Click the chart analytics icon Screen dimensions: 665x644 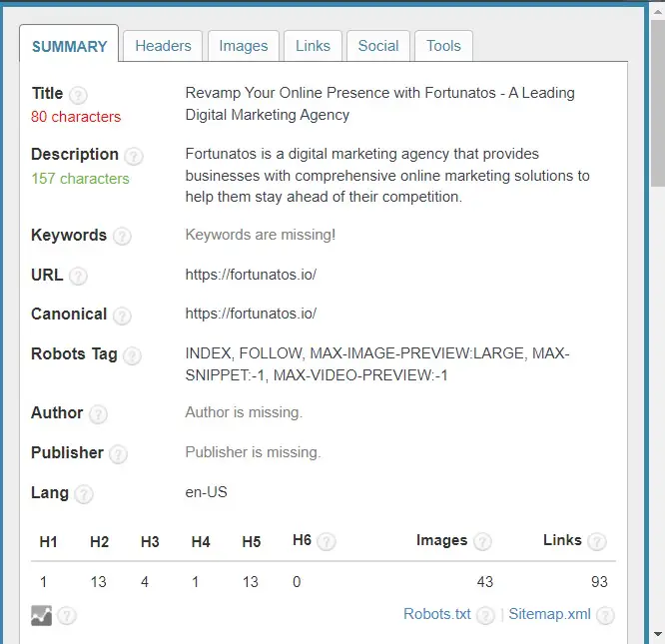pos(41,616)
